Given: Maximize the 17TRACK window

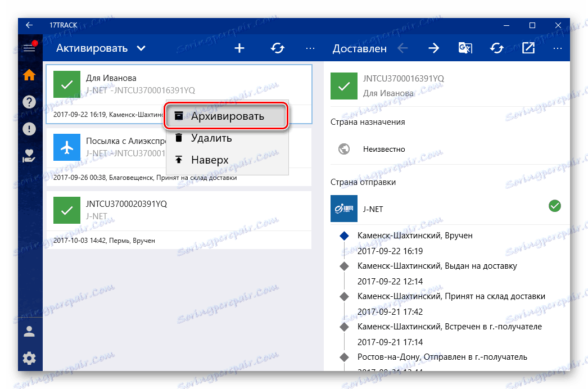Looking at the screenshot, I should [532, 25].
